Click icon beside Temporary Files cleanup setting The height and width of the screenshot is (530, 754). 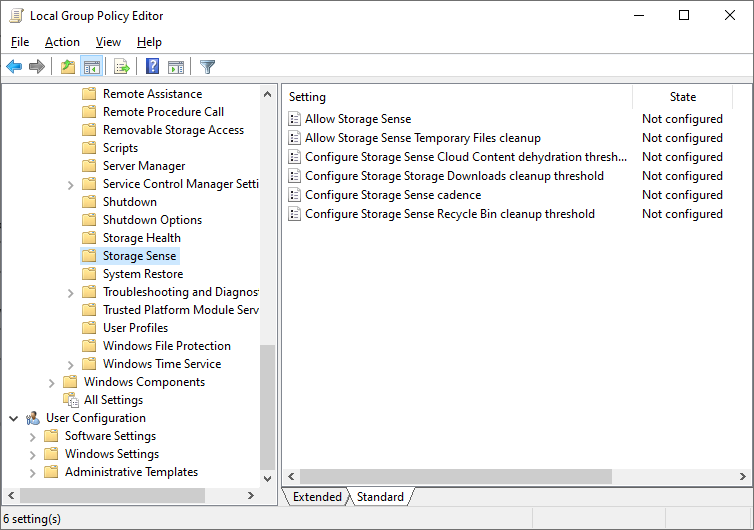click(x=294, y=138)
